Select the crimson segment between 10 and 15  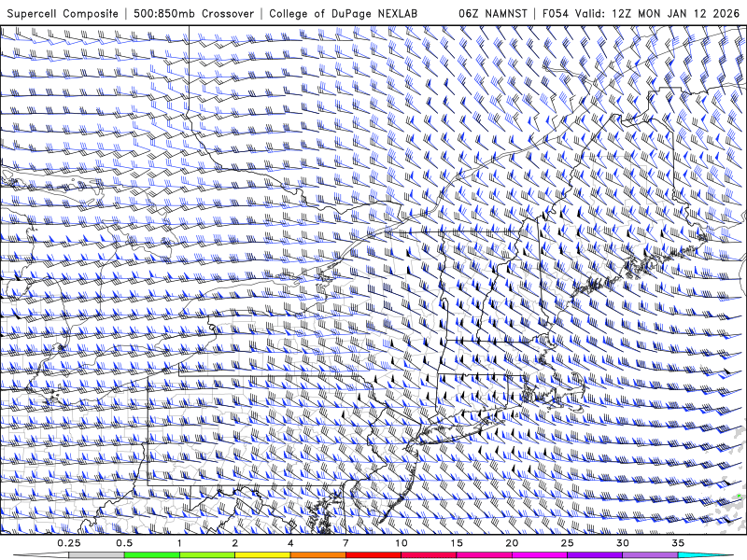click(x=429, y=555)
